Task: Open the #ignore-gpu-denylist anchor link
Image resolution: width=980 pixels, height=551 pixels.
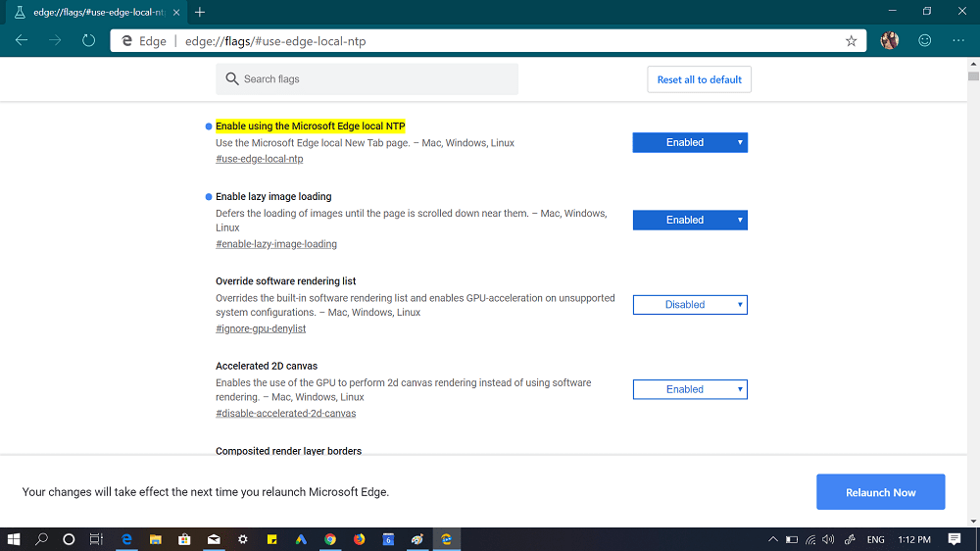Action: pos(261,328)
